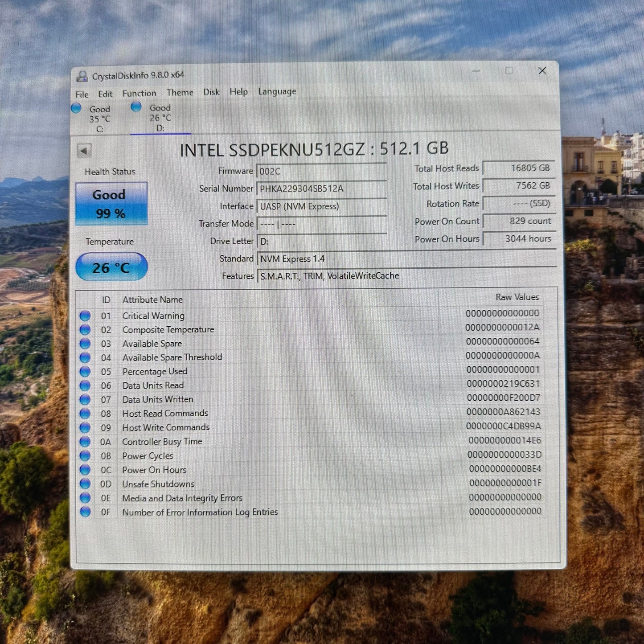Select the Unsafe Shutdowns attribute name
Screen dimensions: 644x644
(158, 484)
